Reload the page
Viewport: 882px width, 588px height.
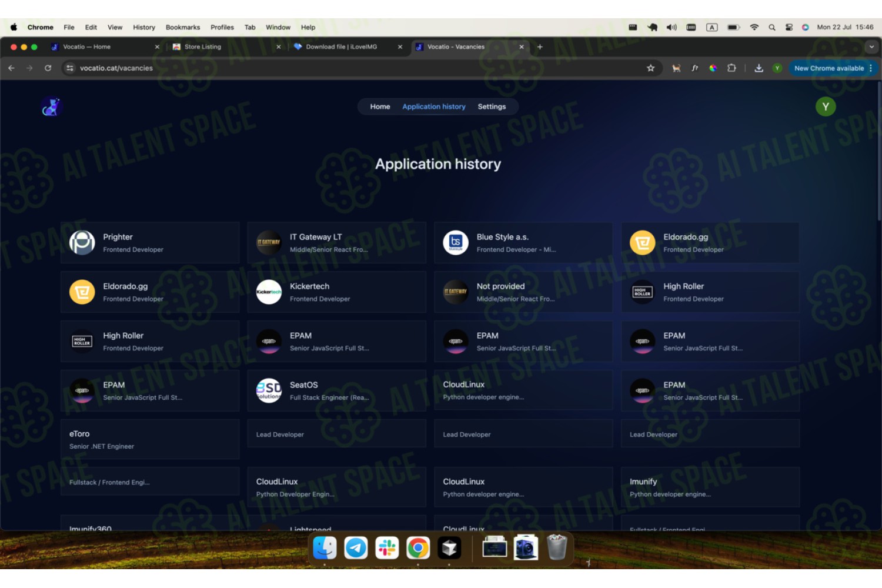(x=48, y=68)
